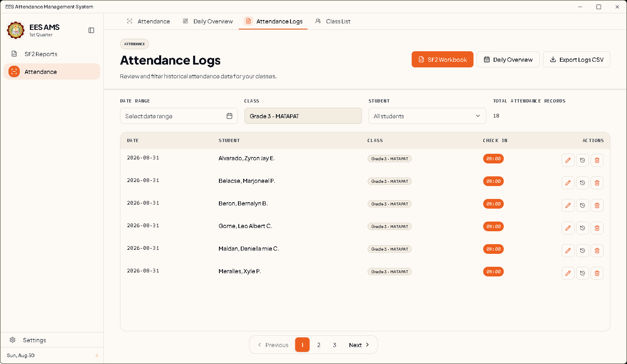Edit the record for Beron, Bernalyn B.

click(x=568, y=205)
